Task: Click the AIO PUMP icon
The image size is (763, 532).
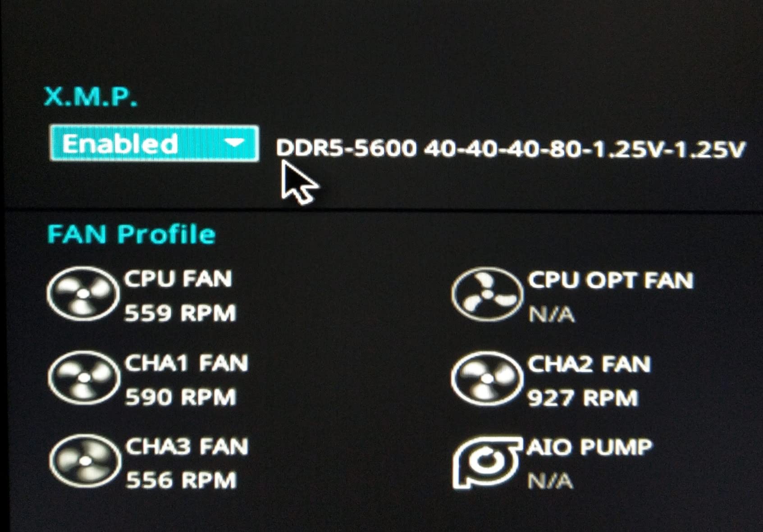Action: 488,462
